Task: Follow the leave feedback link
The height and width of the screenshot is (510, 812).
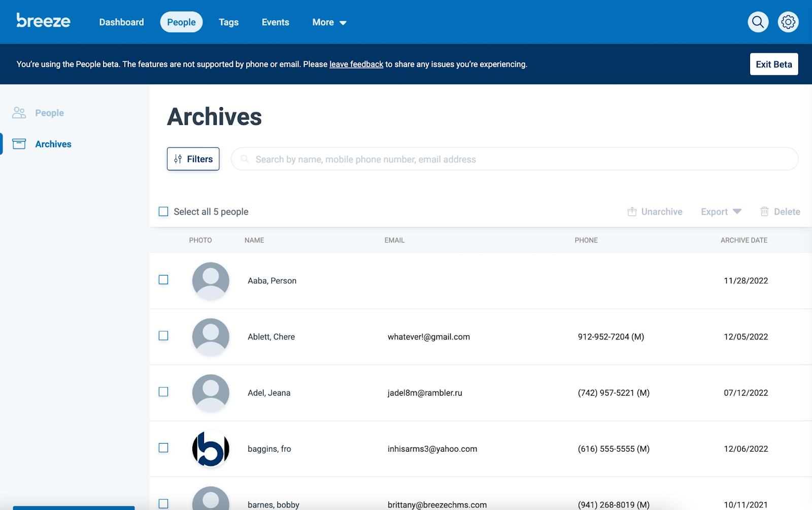Action: point(356,64)
